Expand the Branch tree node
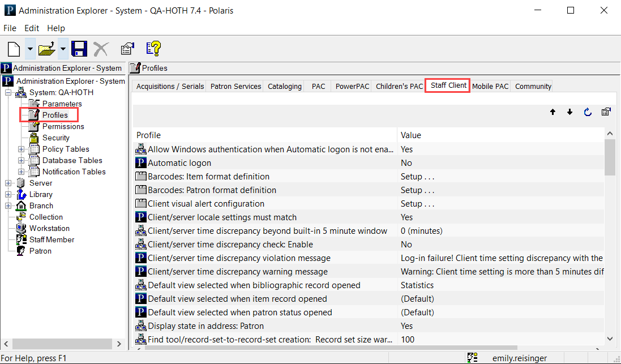The height and width of the screenshot is (364, 621). pos(8,206)
